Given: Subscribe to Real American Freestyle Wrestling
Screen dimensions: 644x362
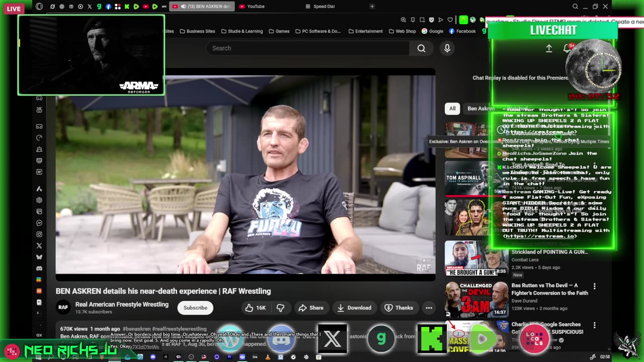Looking at the screenshot, I should 195,308.
